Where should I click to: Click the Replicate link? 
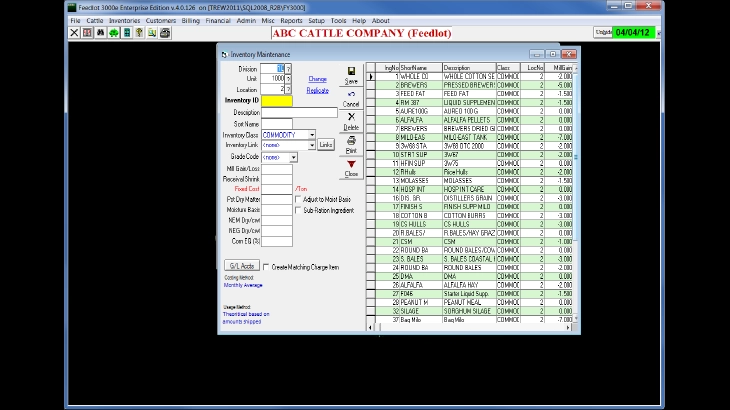pos(318,90)
